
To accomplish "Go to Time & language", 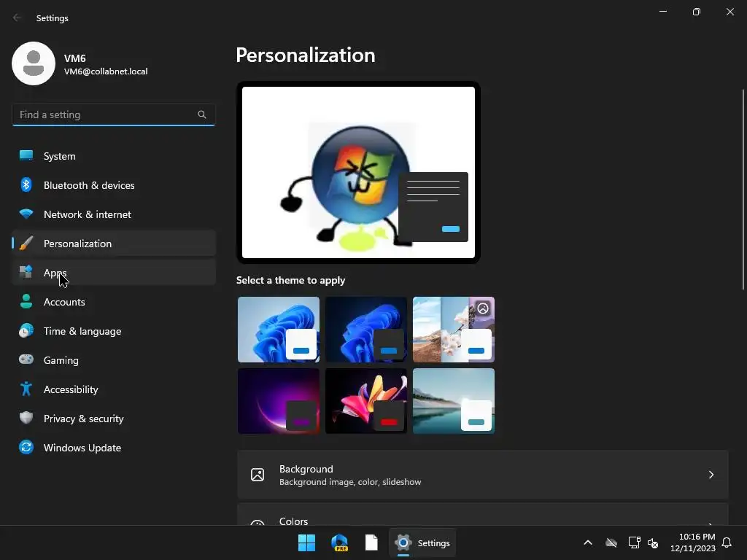I will point(114,331).
